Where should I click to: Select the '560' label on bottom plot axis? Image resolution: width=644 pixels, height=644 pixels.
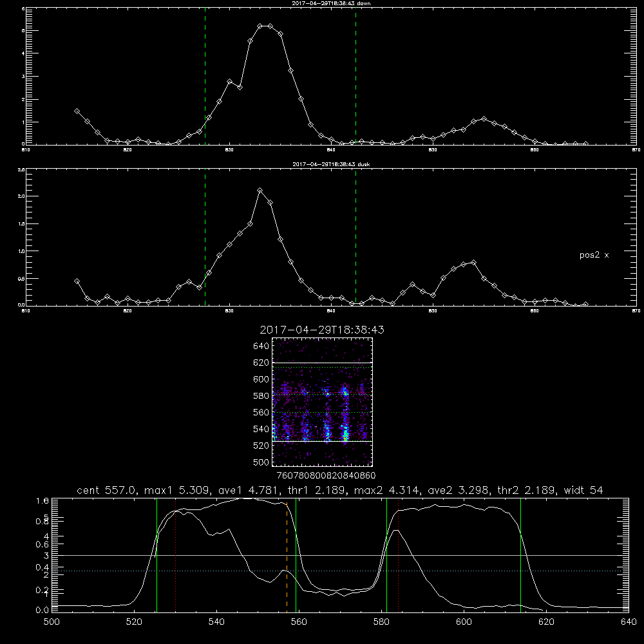tap(299, 622)
